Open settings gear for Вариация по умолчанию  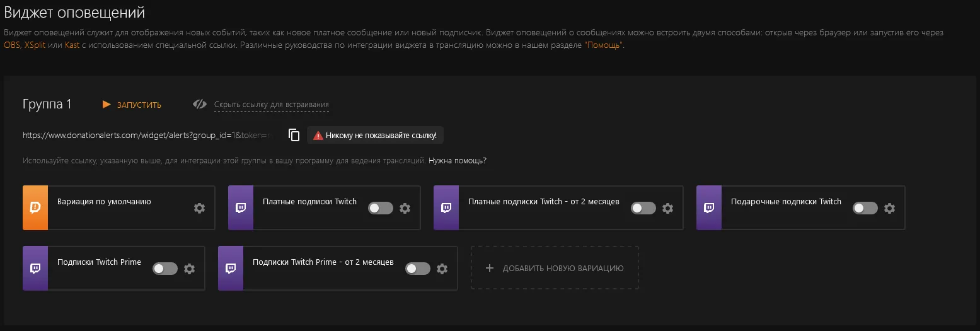pos(199,208)
